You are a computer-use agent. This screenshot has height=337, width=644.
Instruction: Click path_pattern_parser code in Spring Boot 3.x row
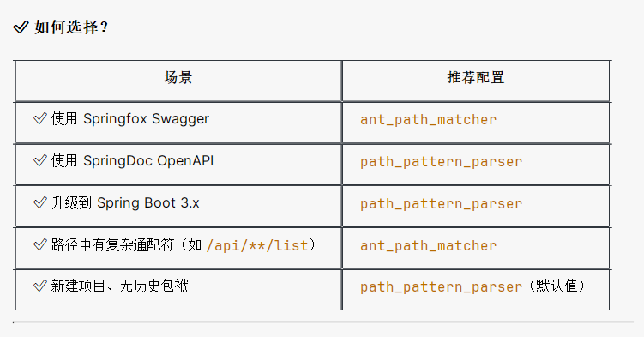441,203
